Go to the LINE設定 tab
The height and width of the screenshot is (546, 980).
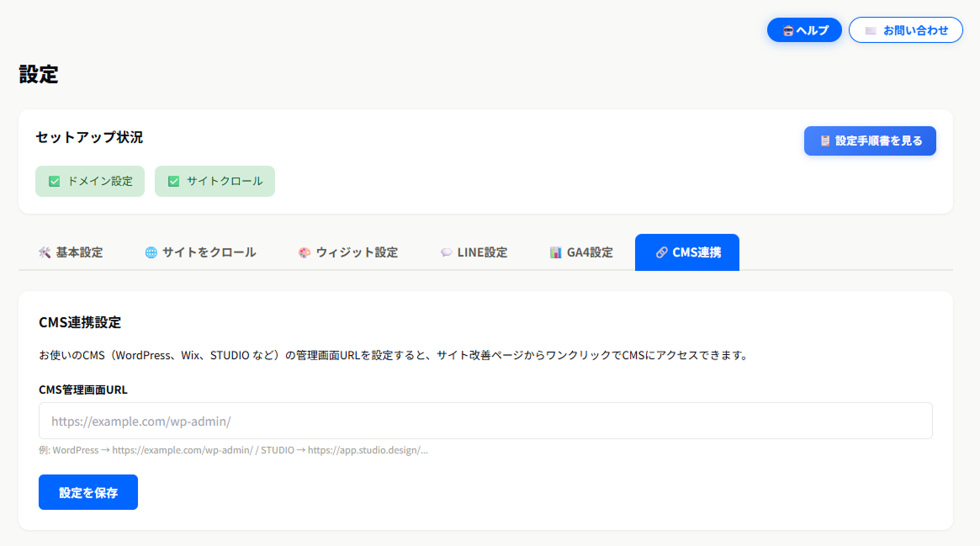pyautogui.click(x=482, y=252)
